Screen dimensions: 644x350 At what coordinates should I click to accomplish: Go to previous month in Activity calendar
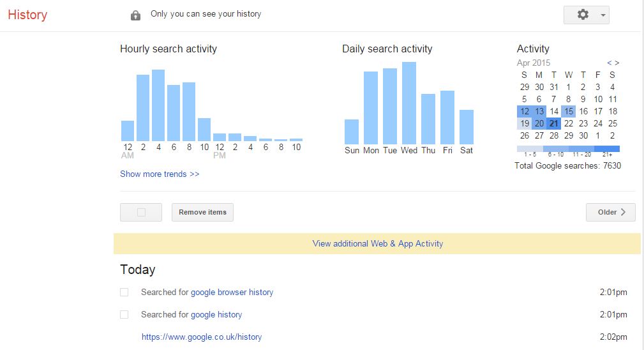pyautogui.click(x=610, y=63)
